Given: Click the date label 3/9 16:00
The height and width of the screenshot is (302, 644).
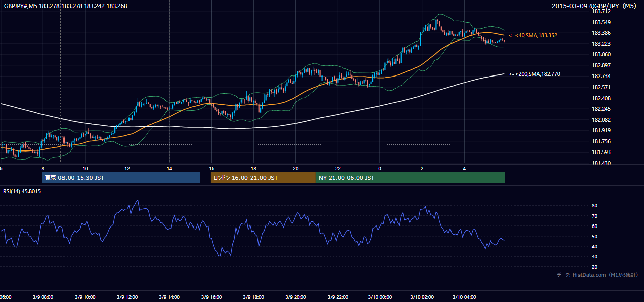Looking at the screenshot, I should (x=212, y=297).
